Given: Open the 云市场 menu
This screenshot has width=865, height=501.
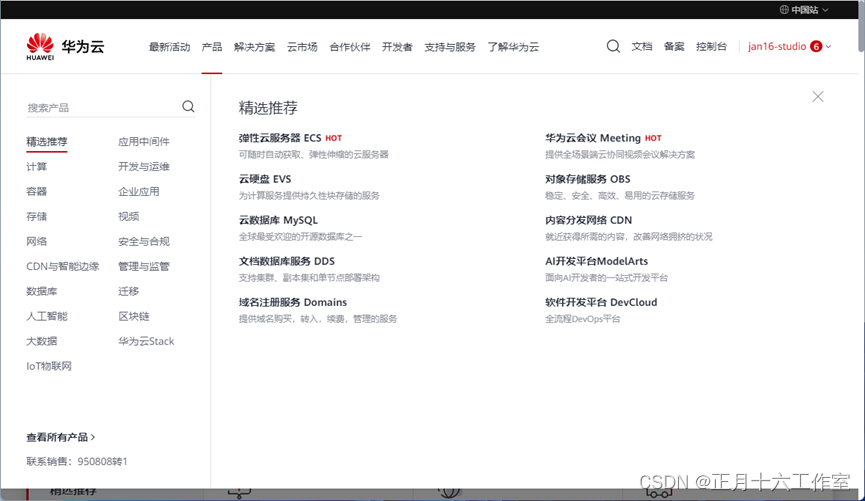Looking at the screenshot, I should coord(302,47).
